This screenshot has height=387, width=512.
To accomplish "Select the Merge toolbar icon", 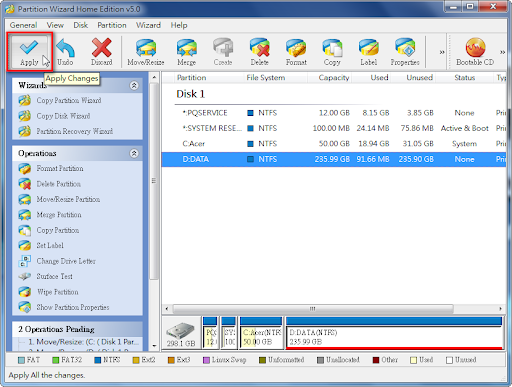I will click(186, 51).
